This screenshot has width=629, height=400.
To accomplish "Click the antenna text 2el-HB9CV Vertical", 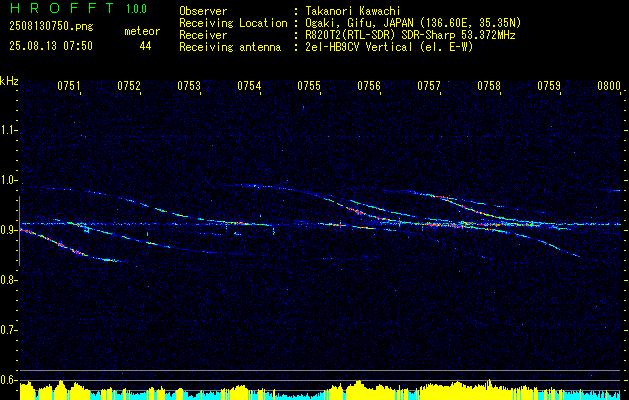I will (358, 47).
